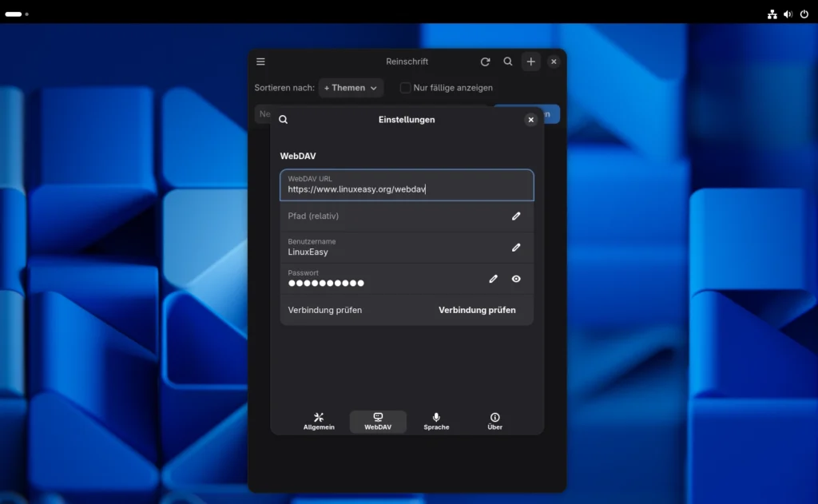Viewport: 818px width, 504px height.
Task: Refresh the note list
Action: (x=485, y=62)
